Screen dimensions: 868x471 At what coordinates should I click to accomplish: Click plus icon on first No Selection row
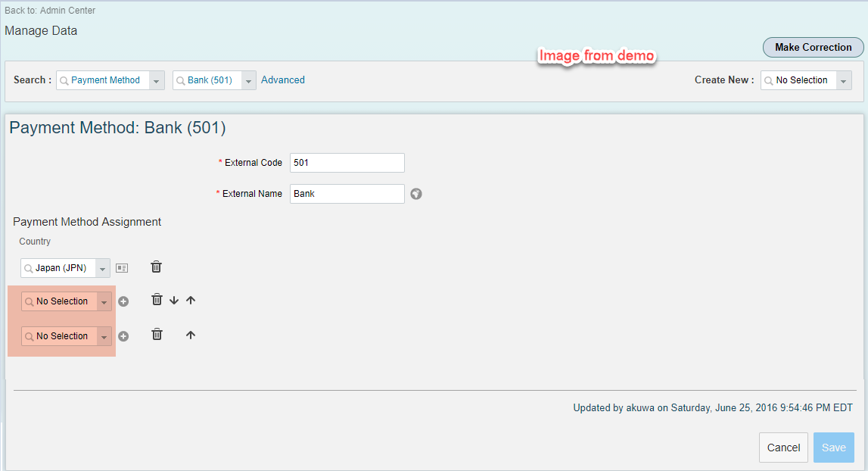pos(123,301)
